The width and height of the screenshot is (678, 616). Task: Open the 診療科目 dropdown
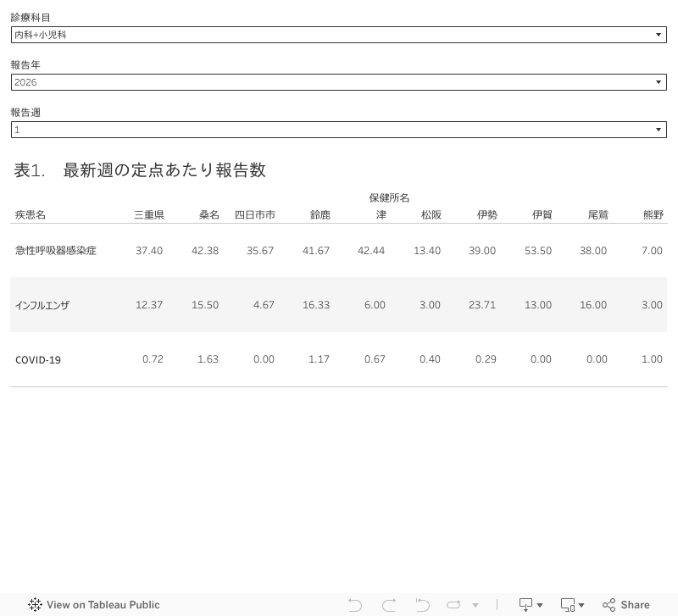338,35
